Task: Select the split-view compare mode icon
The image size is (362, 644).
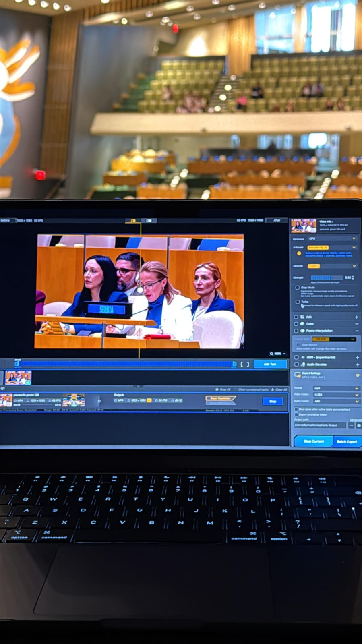Action: point(133,221)
